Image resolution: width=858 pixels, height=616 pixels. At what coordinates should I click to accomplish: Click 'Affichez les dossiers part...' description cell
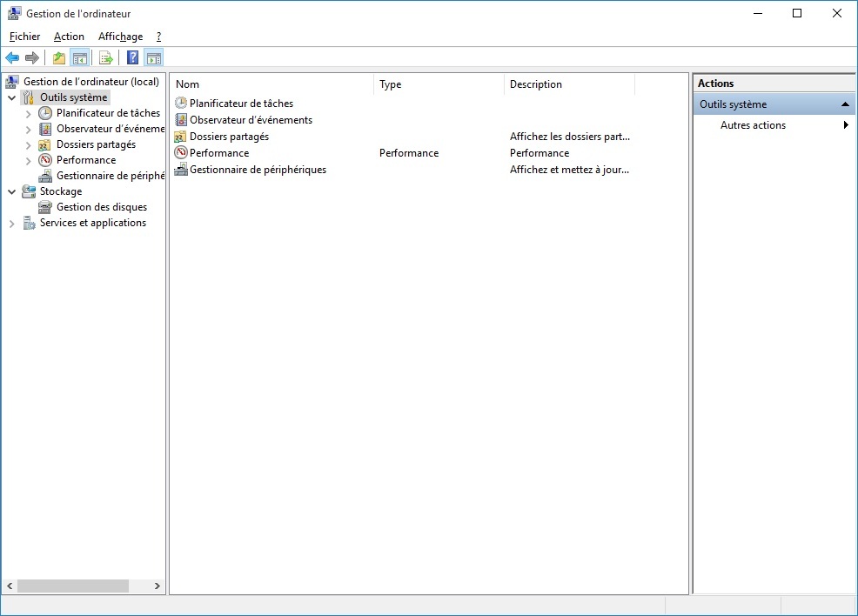click(570, 137)
